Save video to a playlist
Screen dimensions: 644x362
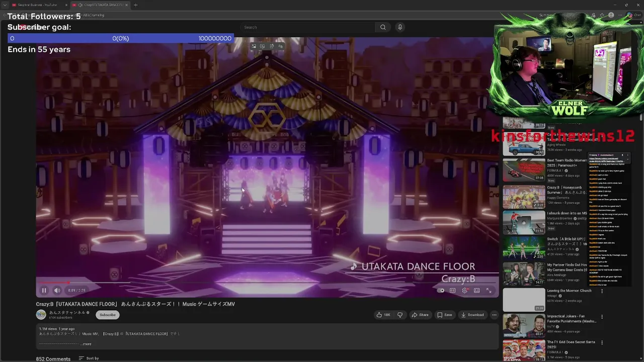(x=444, y=315)
